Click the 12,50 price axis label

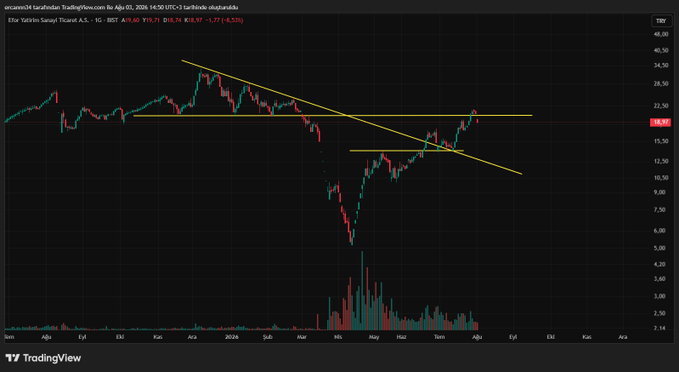pos(661,161)
